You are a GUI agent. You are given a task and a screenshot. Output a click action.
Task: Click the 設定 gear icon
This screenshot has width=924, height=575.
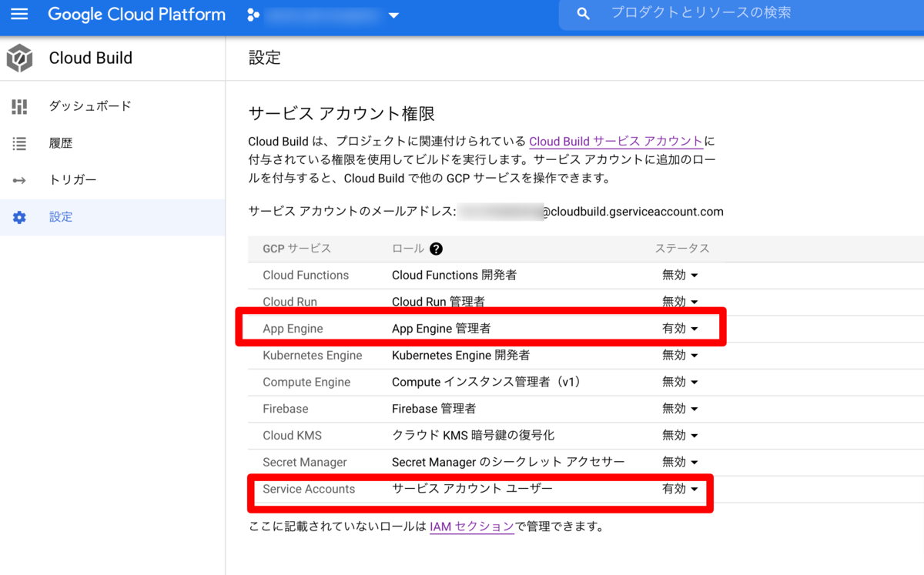[x=19, y=217]
